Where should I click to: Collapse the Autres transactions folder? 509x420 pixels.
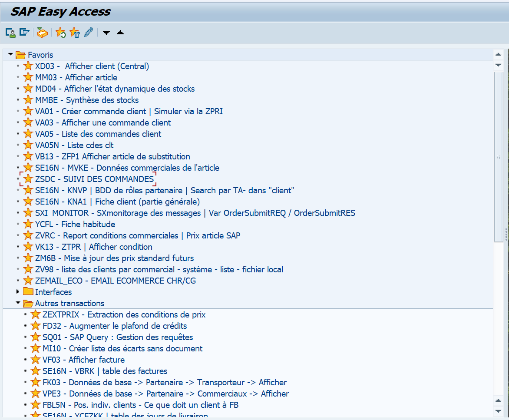18,303
